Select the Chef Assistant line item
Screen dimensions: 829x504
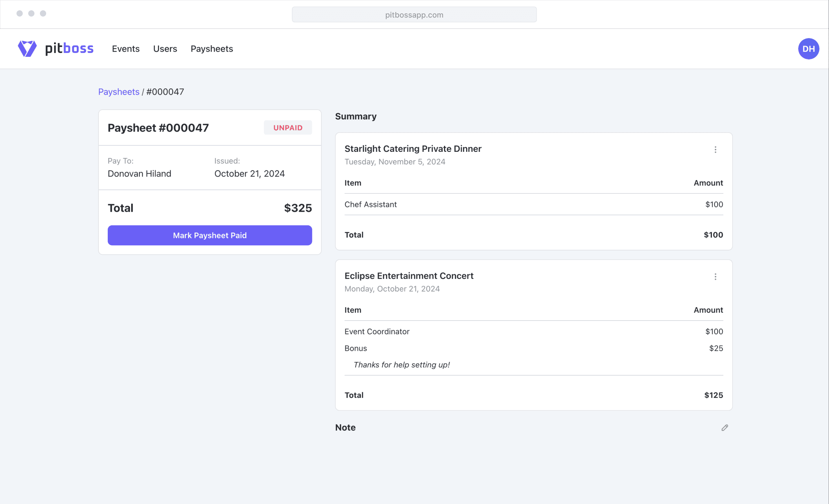click(370, 204)
